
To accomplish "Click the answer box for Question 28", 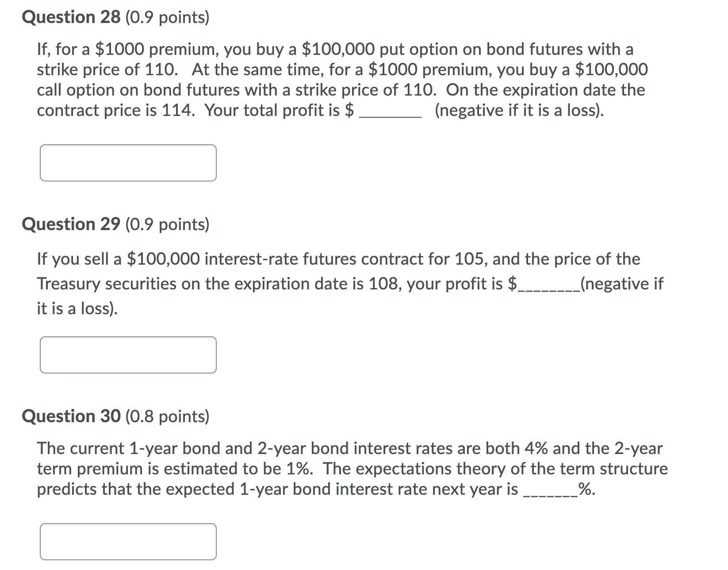I will 128,162.
